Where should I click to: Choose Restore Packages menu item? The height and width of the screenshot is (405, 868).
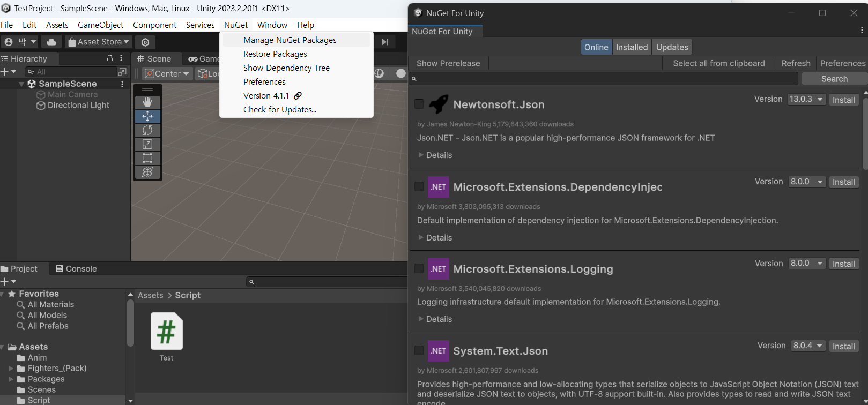pyautogui.click(x=296, y=54)
